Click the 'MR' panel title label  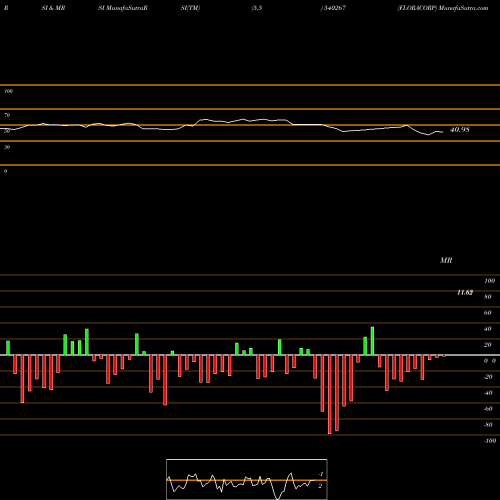[446, 260]
